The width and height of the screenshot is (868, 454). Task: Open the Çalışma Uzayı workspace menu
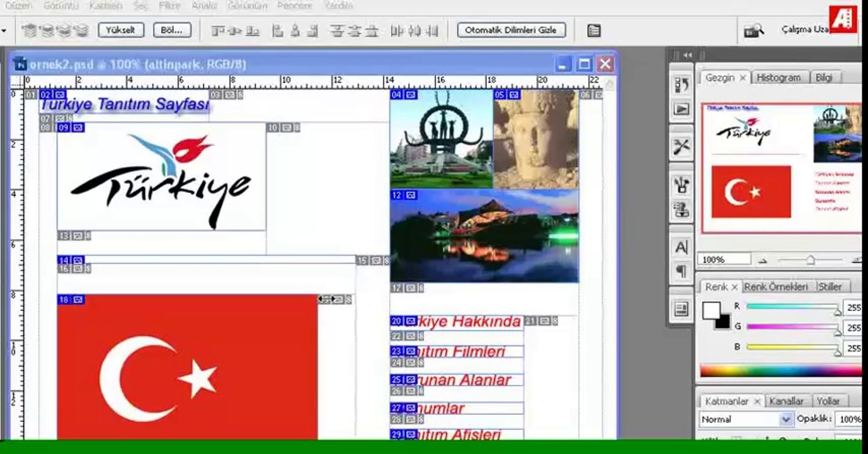click(805, 30)
